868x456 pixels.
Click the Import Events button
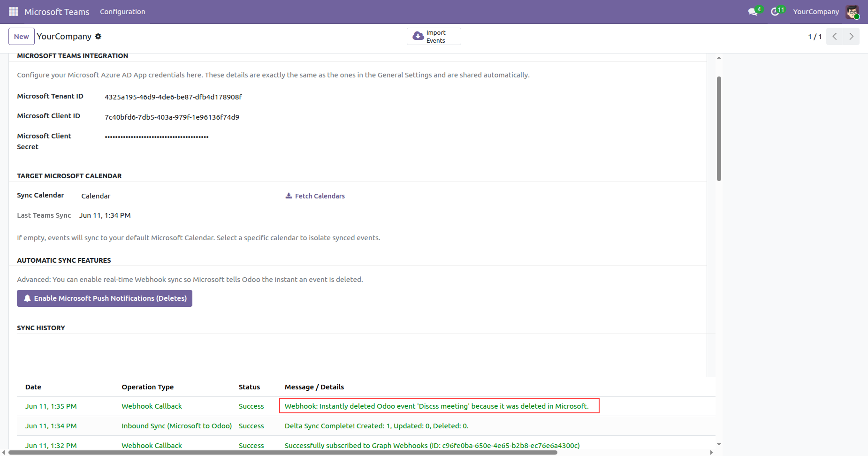pos(434,37)
